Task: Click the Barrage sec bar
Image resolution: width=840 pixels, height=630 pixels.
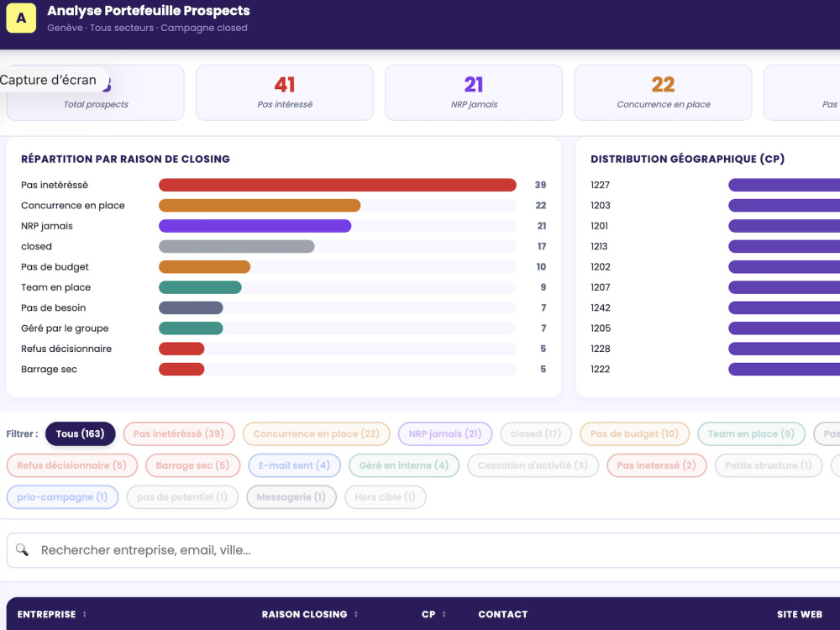Action: (x=181, y=369)
